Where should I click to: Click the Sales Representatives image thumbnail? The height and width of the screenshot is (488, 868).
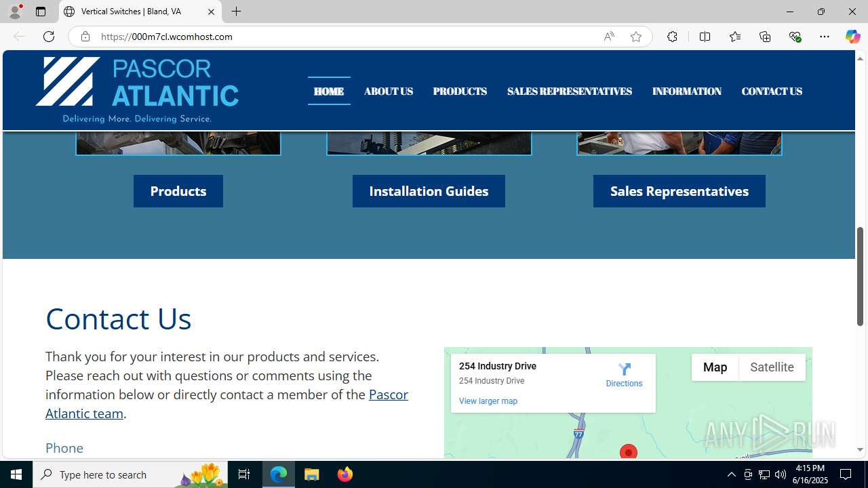coord(679,144)
